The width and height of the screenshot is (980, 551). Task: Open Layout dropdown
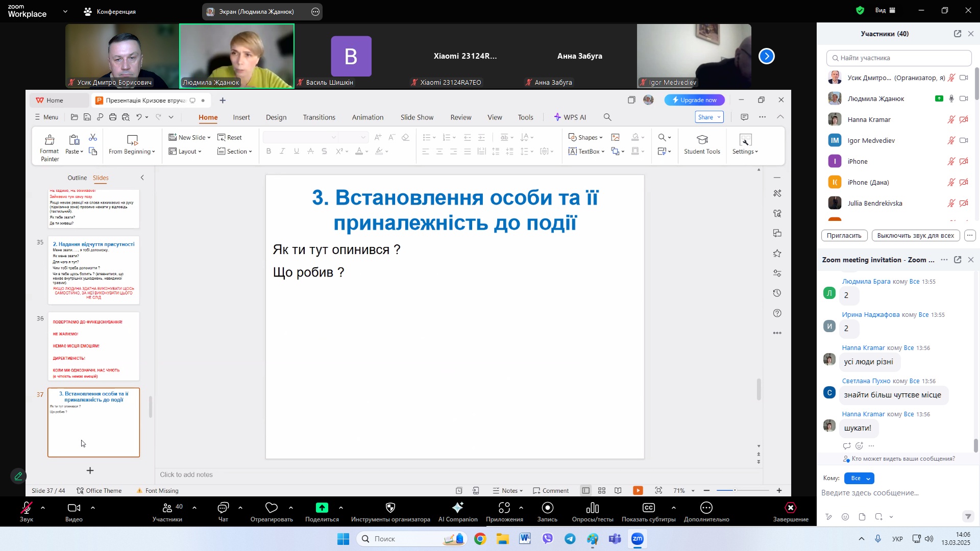click(185, 152)
